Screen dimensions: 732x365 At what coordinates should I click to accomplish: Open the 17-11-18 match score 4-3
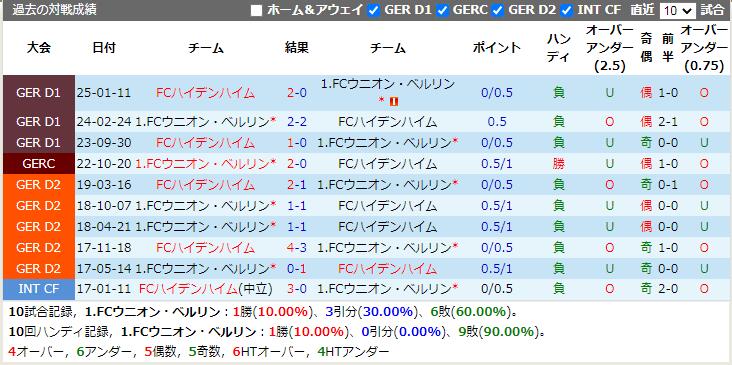(296, 247)
